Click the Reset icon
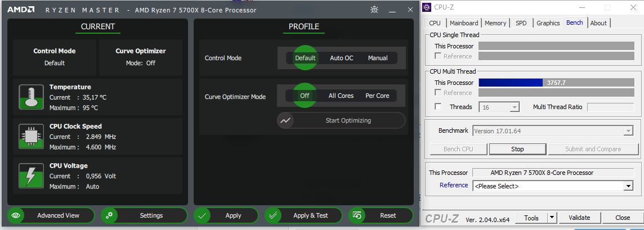The width and height of the screenshot is (644, 230). click(x=357, y=215)
